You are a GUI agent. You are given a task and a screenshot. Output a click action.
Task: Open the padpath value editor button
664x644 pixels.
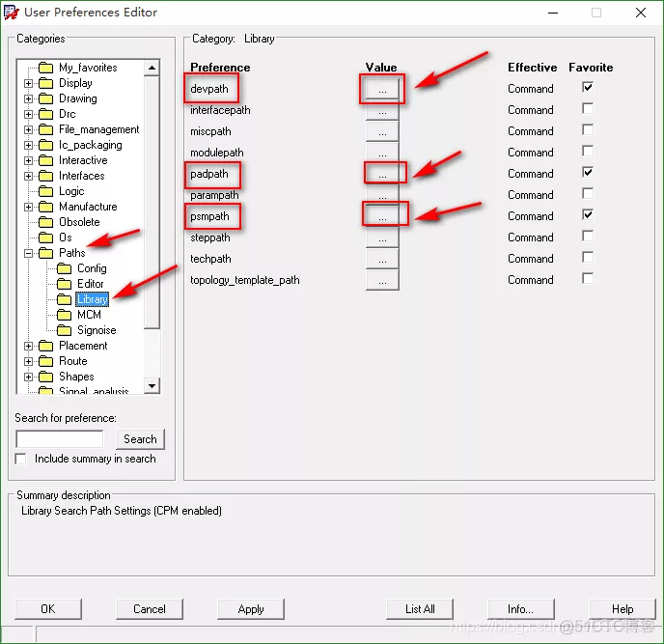(382, 174)
